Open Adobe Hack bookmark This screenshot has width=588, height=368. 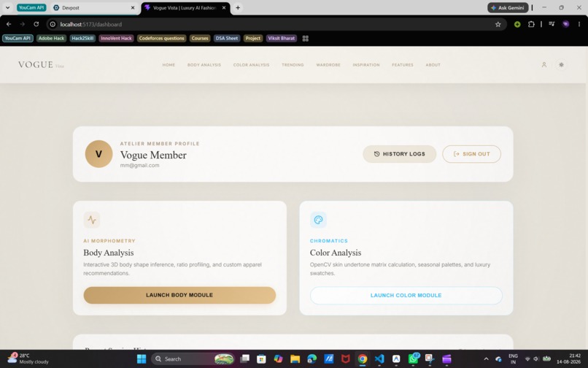tap(51, 38)
